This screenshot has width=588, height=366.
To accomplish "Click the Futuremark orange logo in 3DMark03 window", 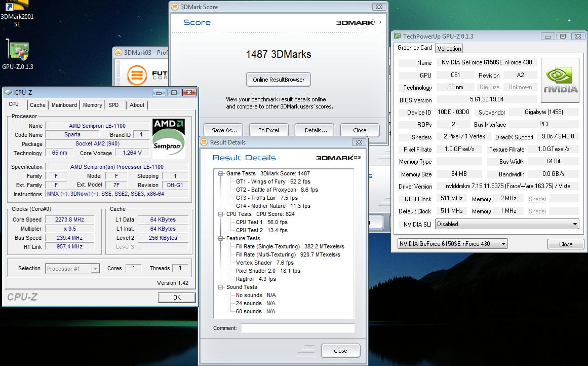I will point(137,75).
